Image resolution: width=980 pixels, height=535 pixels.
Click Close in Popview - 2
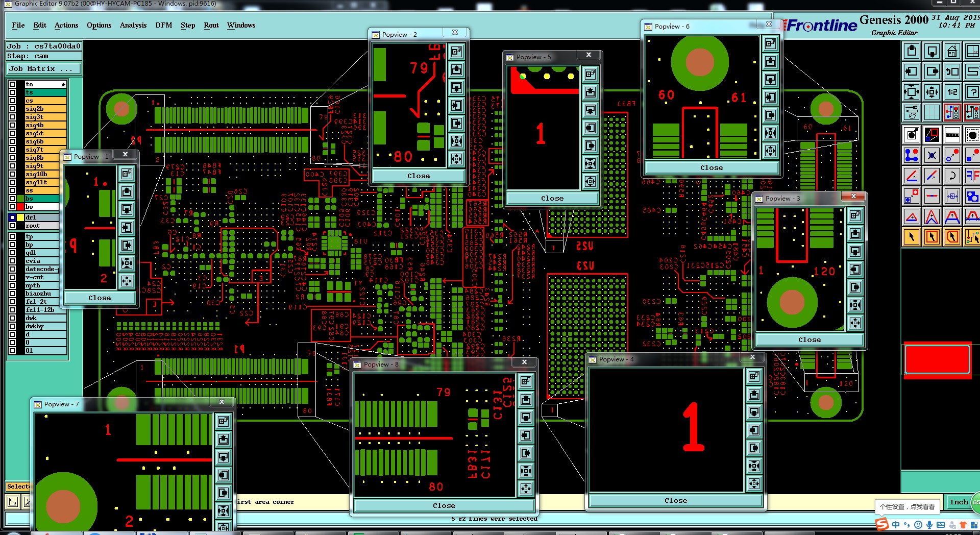[x=419, y=176]
